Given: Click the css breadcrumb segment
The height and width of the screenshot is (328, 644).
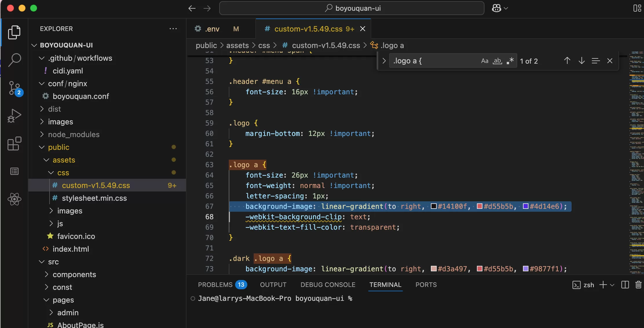Looking at the screenshot, I should (264, 45).
